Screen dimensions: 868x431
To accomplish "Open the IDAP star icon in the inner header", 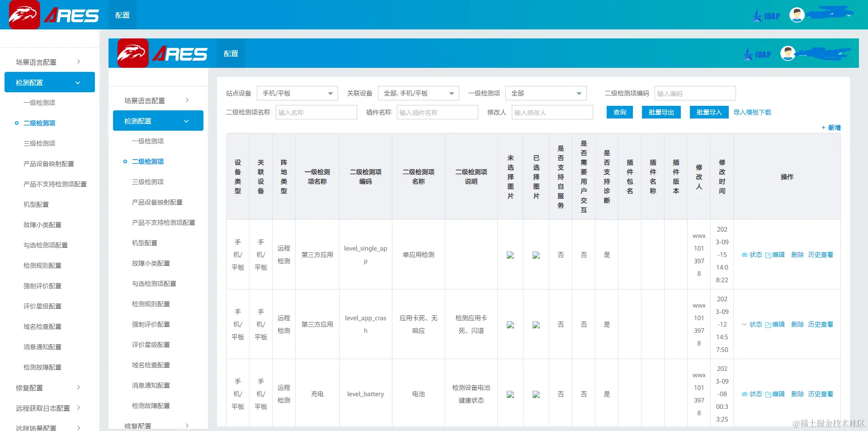I will [748, 54].
